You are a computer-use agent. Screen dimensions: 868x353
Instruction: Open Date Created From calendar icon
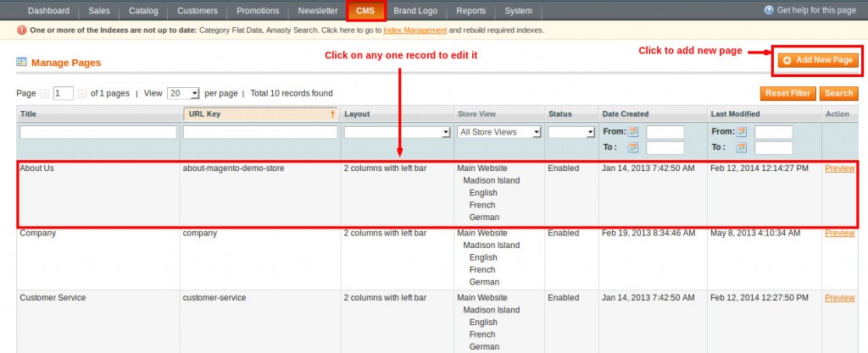coord(632,132)
